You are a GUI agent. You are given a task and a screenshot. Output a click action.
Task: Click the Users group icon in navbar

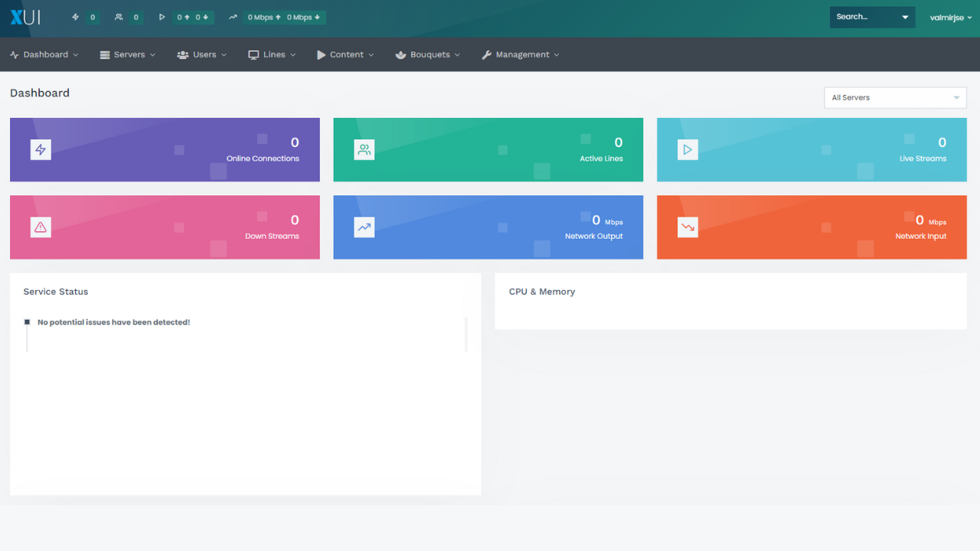click(x=182, y=55)
